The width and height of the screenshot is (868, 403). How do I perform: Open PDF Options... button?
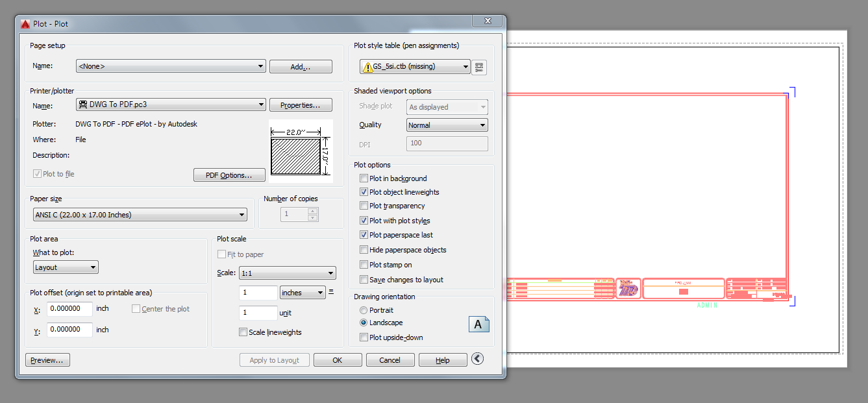coord(230,175)
